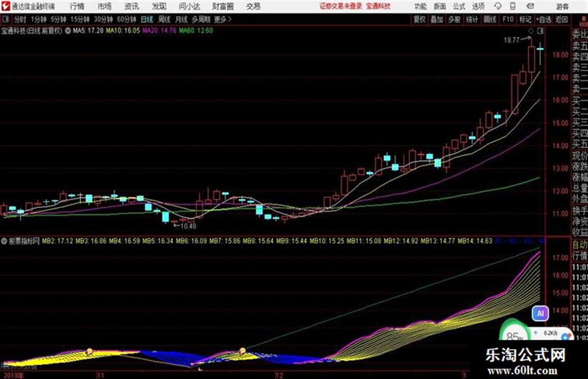Open the F10 company info button
The width and height of the screenshot is (588, 379).
coord(508,19)
